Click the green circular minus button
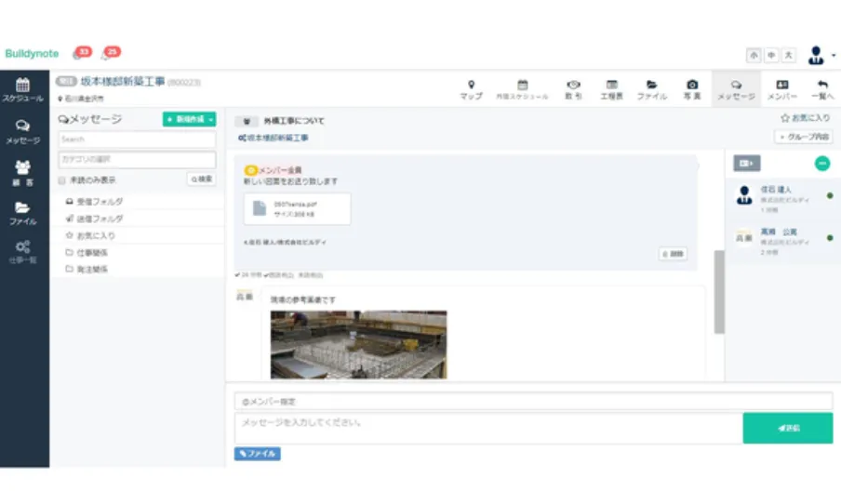This screenshot has height=504, width=841. pyautogui.click(x=821, y=163)
